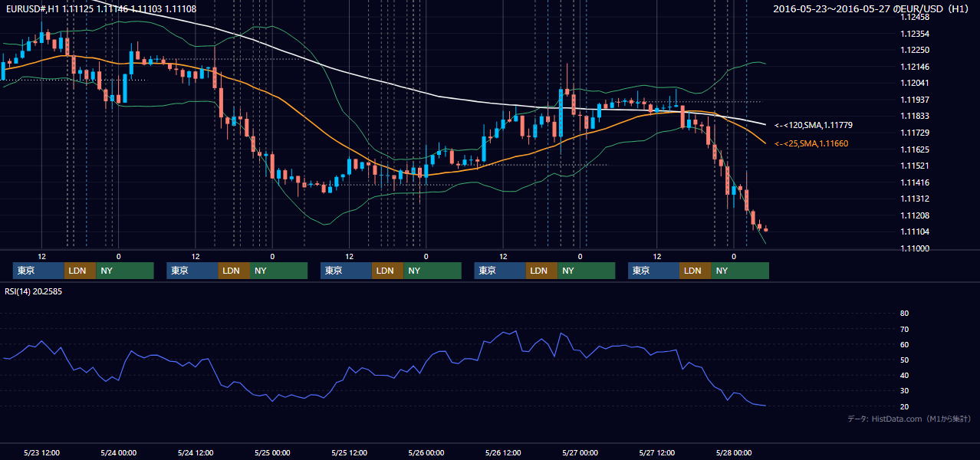Image resolution: width=980 pixels, height=460 pixels.
Task: Click the NY session block for 5/23
Action: point(125,271)
